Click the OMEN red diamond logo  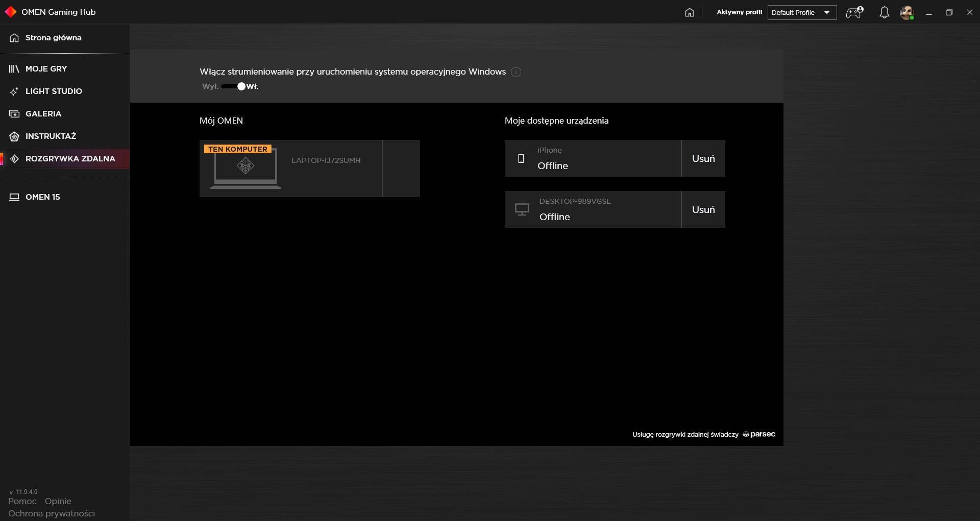10,12
